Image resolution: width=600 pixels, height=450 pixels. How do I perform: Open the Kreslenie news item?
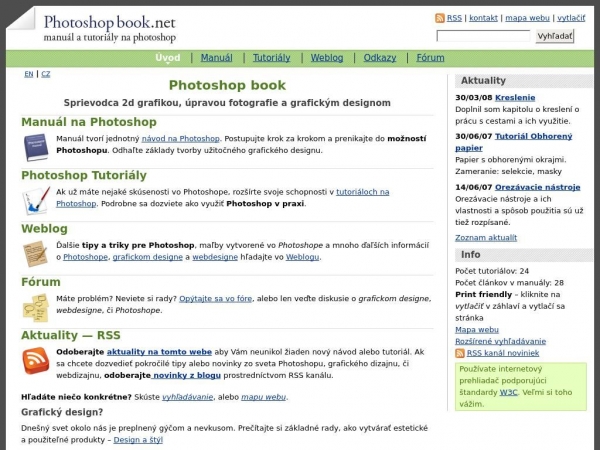coord(515,98)
